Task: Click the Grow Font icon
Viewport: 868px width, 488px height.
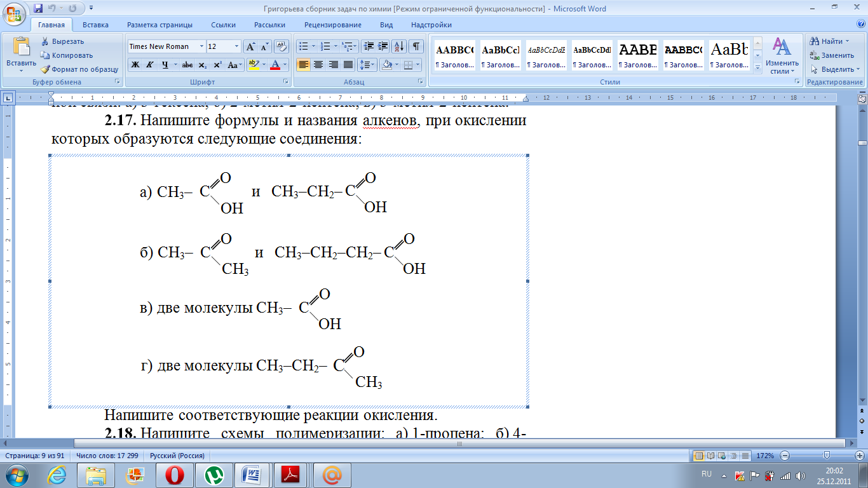Action: (251, 46)
